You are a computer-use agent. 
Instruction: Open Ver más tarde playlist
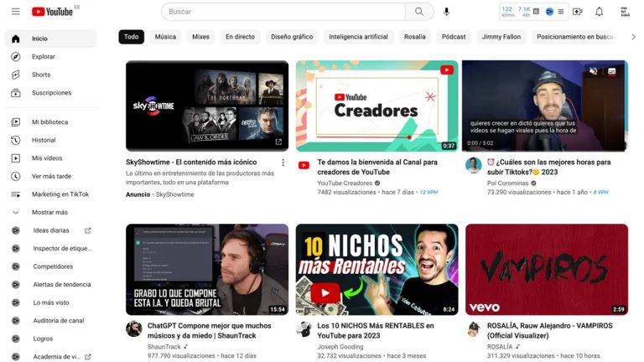(51, 176)
